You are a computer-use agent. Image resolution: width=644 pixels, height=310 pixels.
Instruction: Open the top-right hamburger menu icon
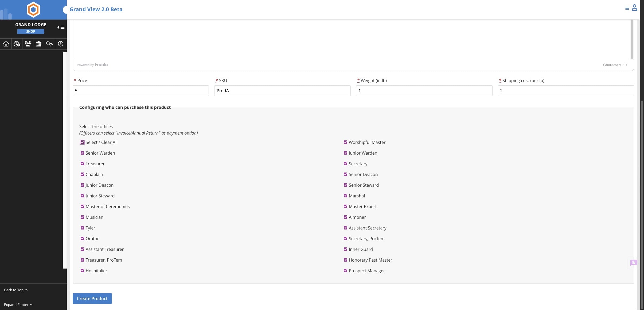[627, 8]
